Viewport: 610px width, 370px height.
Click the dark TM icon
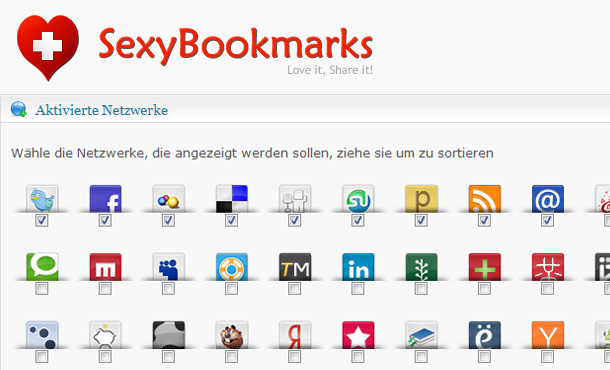click(x=295, y=267)
